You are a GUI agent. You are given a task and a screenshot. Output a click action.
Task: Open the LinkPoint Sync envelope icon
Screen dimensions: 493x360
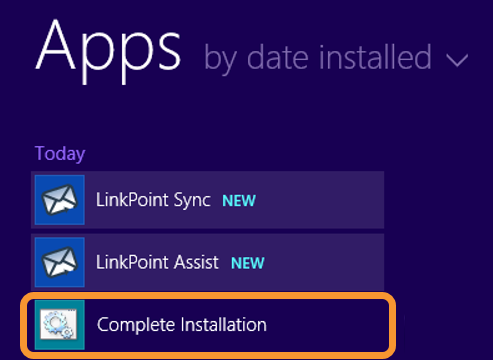59,200
